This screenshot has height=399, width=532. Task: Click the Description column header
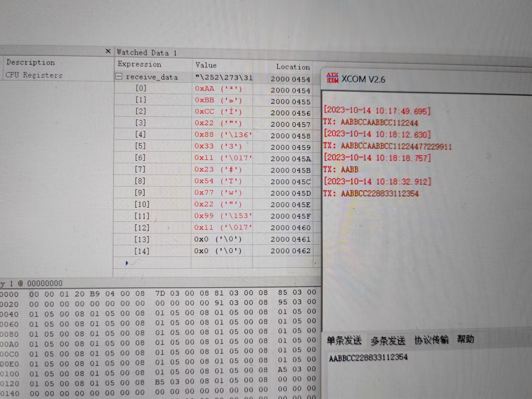pyautogui.click(x=30, y=63)
